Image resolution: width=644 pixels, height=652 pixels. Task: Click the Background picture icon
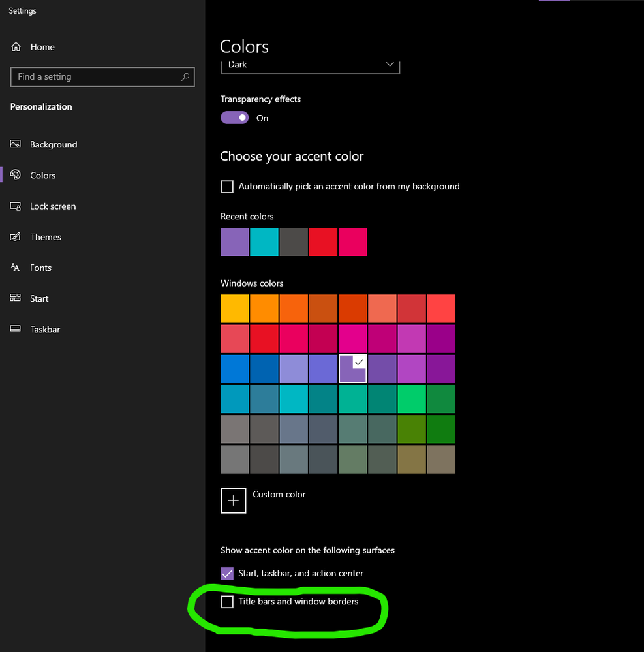pyautogui.click(x=16, y=144)
